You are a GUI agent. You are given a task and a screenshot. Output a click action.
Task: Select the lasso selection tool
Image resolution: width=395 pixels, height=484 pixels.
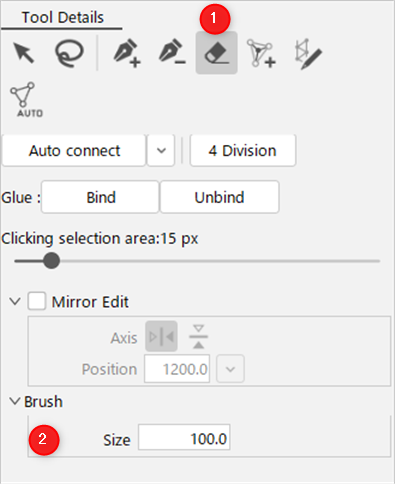click(69, 53)
